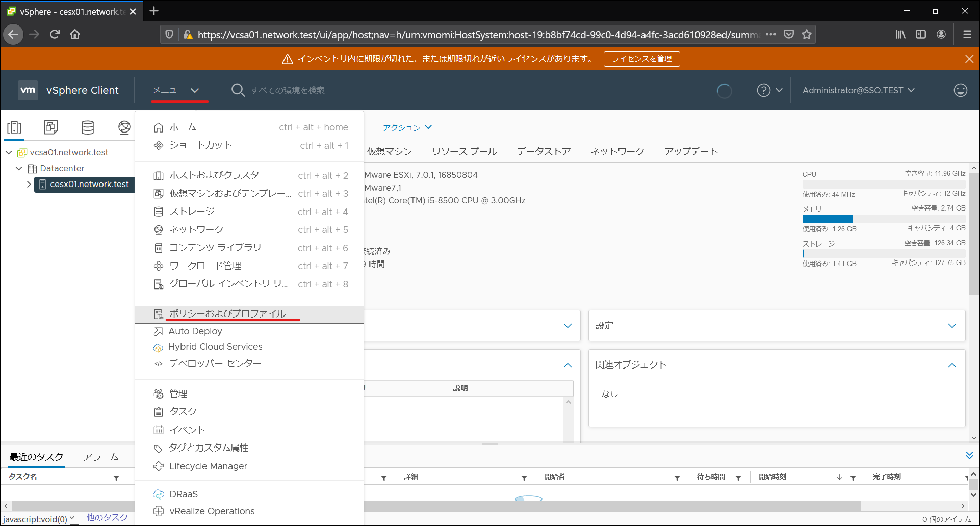The image size is (980, 526).
Task: Switch to 仮想マシン tab
Action: (x=389, y=151)
